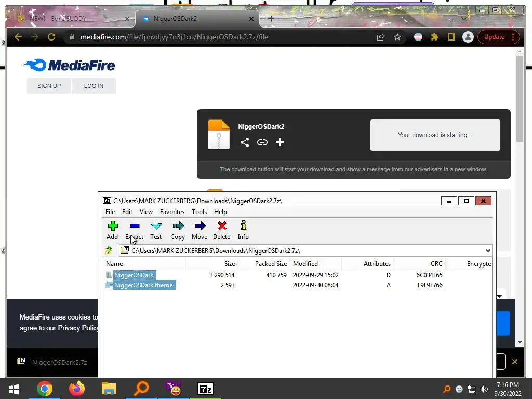Click the page scroll-down arrow at the bottom right
Viewport: 532px width, 399px height.
(x=520, y=343)
